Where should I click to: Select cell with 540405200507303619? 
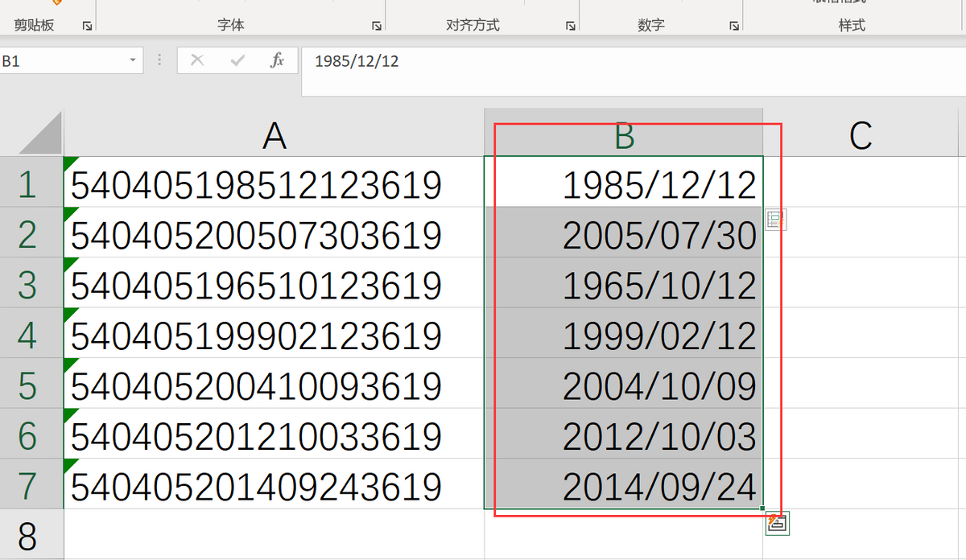[275, 233]
